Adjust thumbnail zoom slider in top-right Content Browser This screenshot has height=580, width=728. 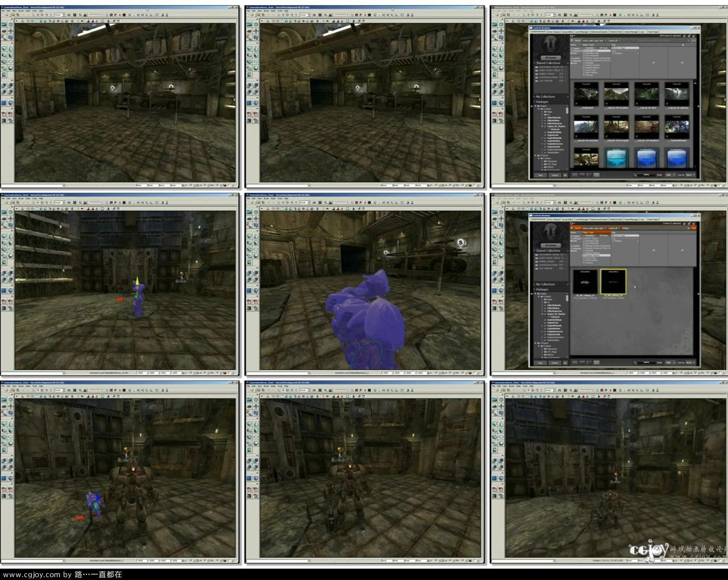click(x=646, y=175)
